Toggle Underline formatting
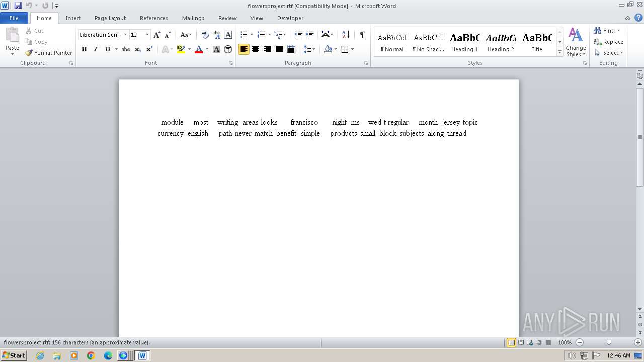The height and width of the screenshot is (362, 644). (x=108, y=49)
